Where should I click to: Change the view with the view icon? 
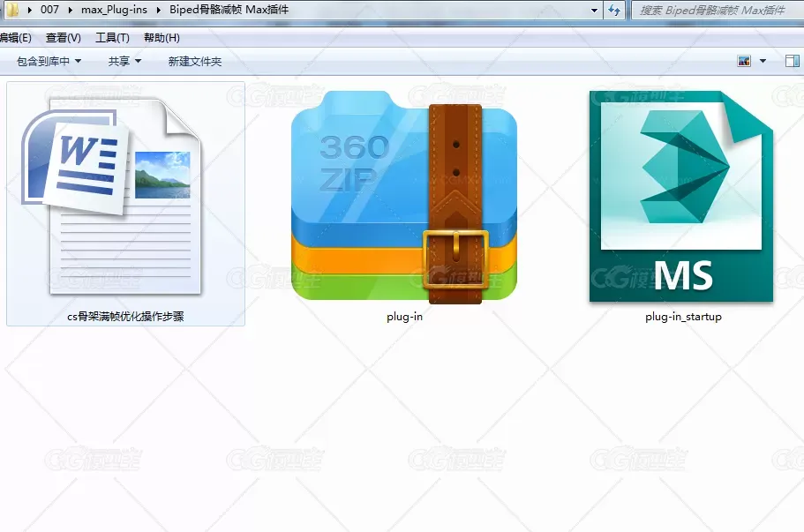744,61
